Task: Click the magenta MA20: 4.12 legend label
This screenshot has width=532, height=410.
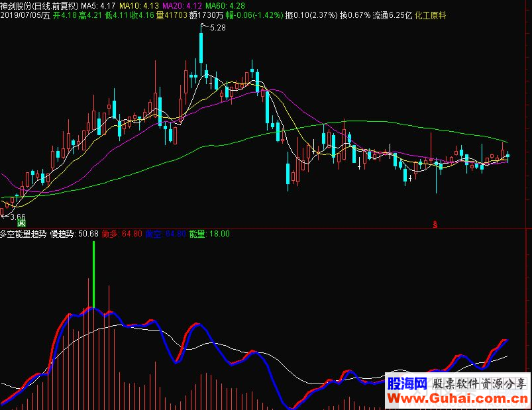Action: tap(182, 6)
